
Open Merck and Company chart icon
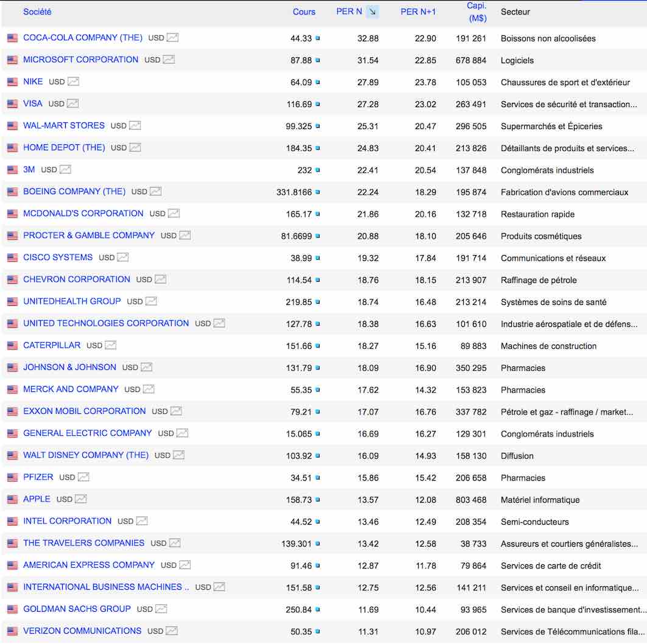tap(149, 388)
